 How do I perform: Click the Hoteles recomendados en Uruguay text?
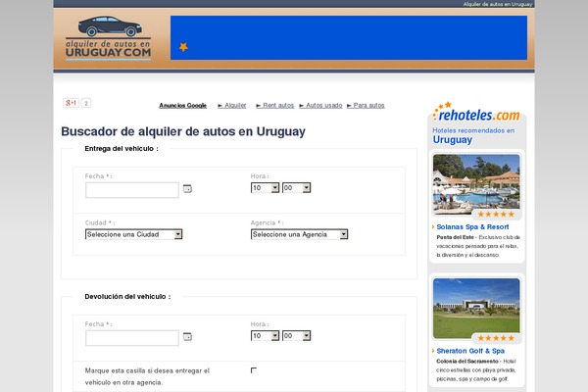tap(473, 135)
